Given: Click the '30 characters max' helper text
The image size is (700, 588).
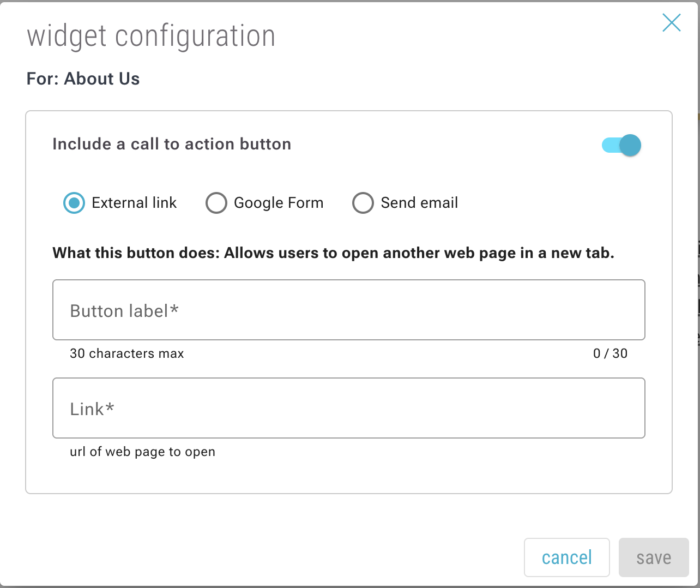Looking at the screenshot, I should click(127, 353).
